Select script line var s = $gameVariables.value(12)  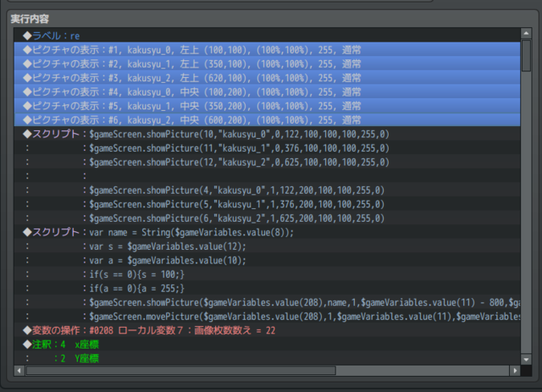[267, 246]
